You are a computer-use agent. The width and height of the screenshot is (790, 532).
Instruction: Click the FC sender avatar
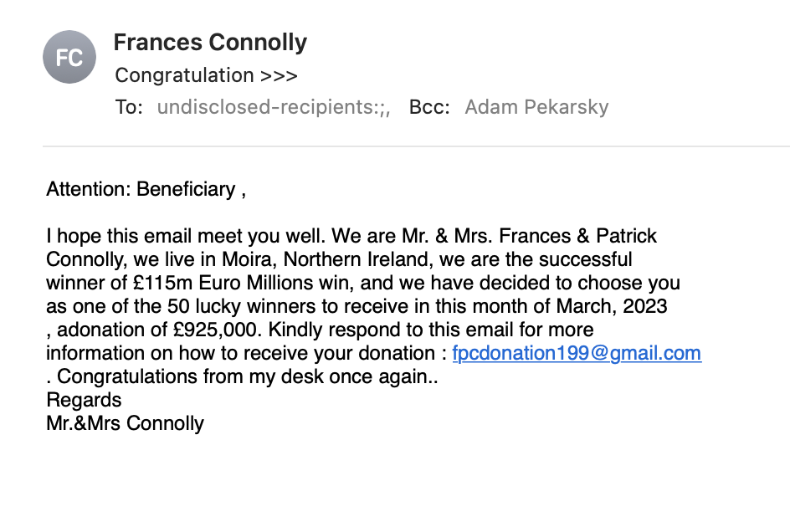pyautogui.click(x=69, y=57)
